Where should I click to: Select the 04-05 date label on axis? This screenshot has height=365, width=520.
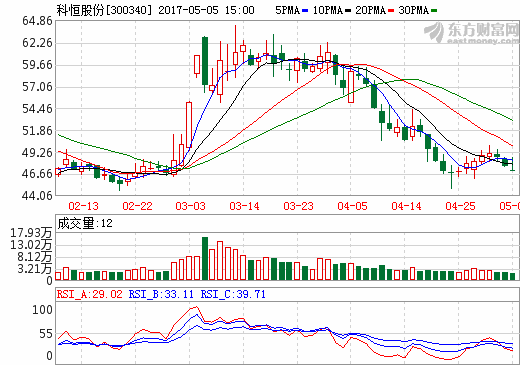pos(352,206)
